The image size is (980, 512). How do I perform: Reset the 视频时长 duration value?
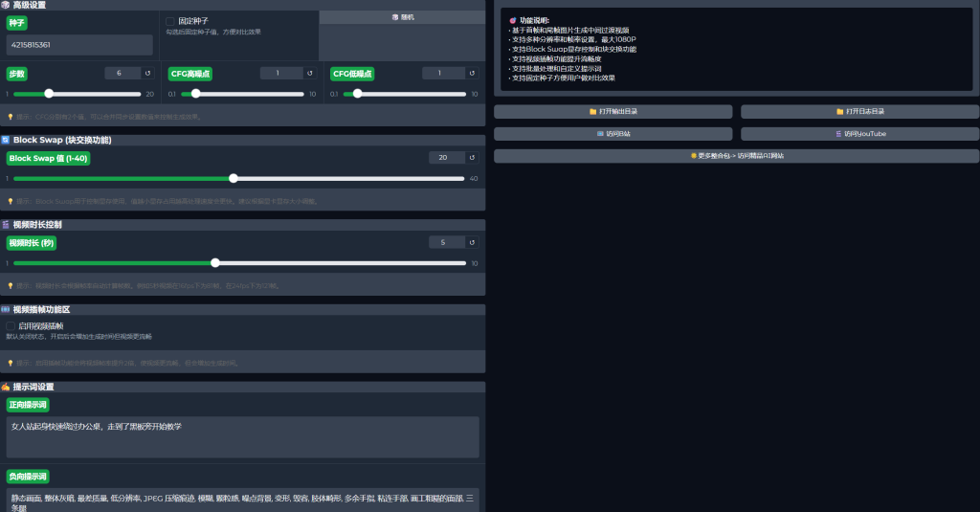coord(472,242)
